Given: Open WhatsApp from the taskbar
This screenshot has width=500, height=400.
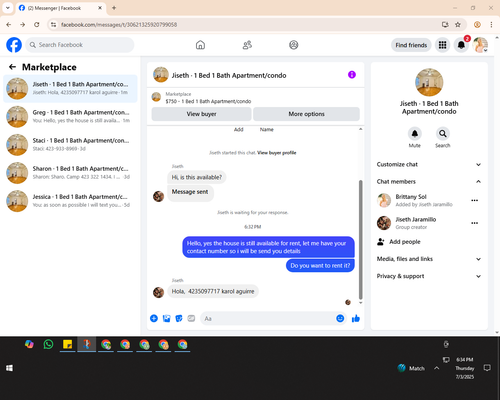Looking at the screenshot, I should [x=48, y=344].
